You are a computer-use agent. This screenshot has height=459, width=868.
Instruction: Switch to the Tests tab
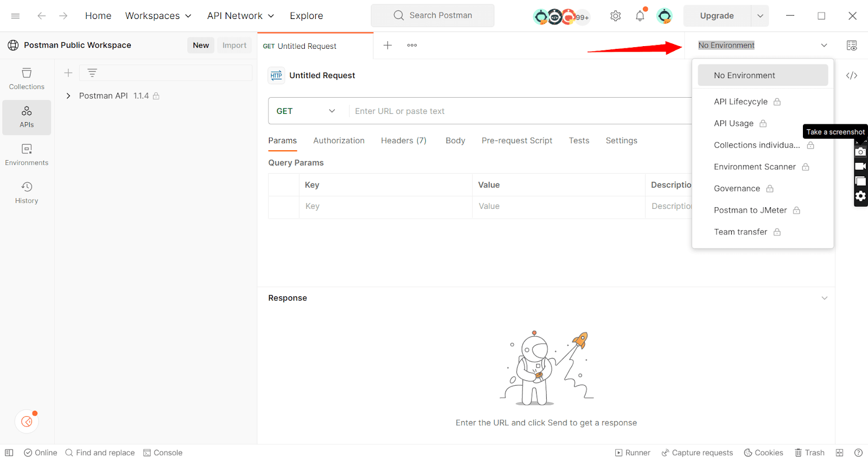click(579, 141)
